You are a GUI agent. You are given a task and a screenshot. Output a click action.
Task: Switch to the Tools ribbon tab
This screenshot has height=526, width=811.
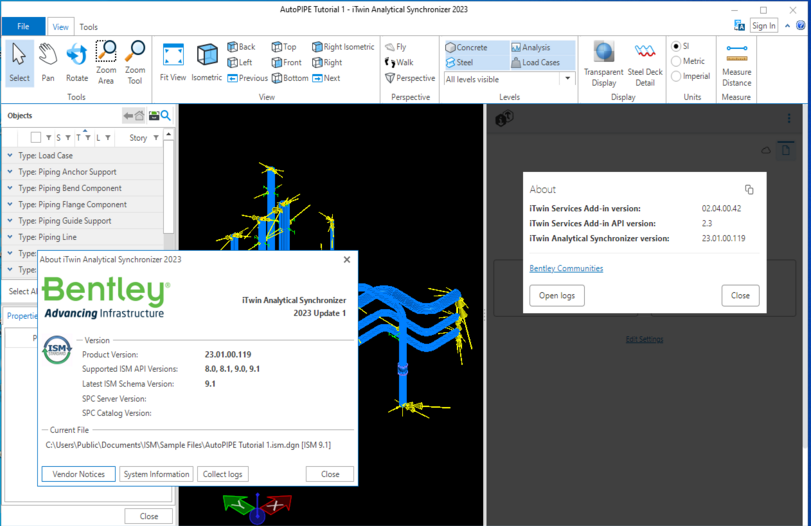88,27
